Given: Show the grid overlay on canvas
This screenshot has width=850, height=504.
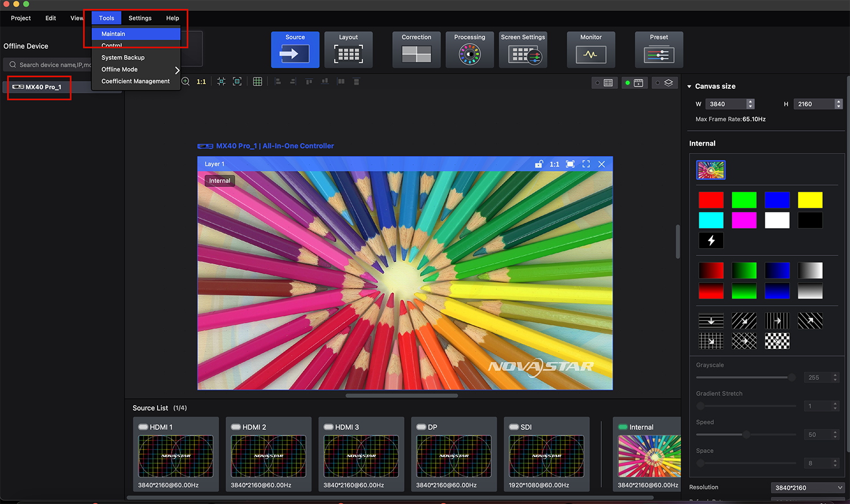Looking at the screenshot, I should click(x=257, y=82).
